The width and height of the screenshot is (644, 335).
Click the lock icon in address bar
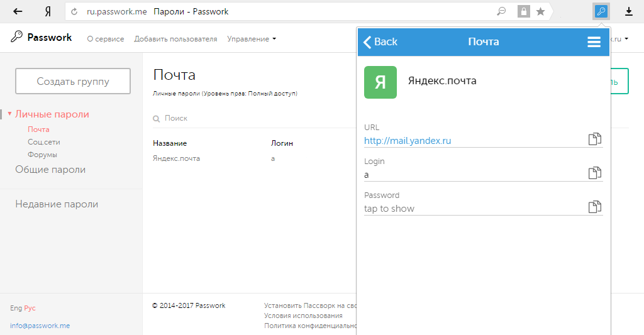click(x=523, y=11)
